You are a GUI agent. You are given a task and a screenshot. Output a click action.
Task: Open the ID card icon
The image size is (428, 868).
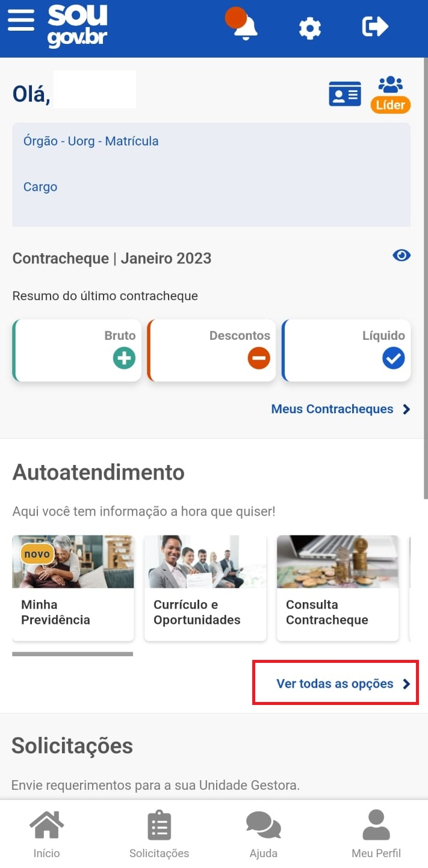coord(344,94)
